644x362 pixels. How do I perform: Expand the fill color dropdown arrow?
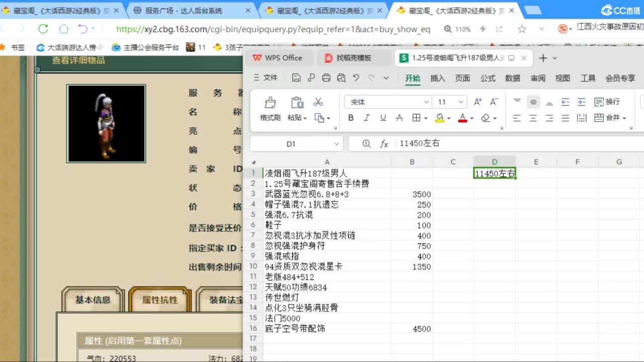click(448, 118)
